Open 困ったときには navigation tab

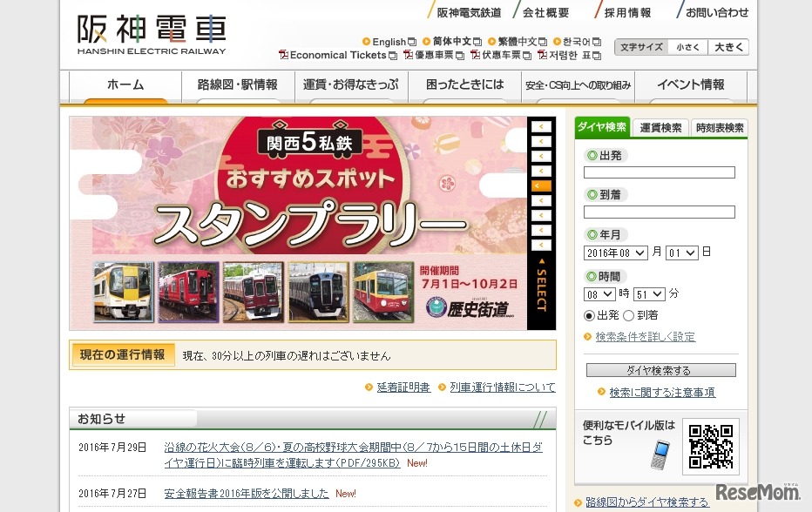coord(464,86)
